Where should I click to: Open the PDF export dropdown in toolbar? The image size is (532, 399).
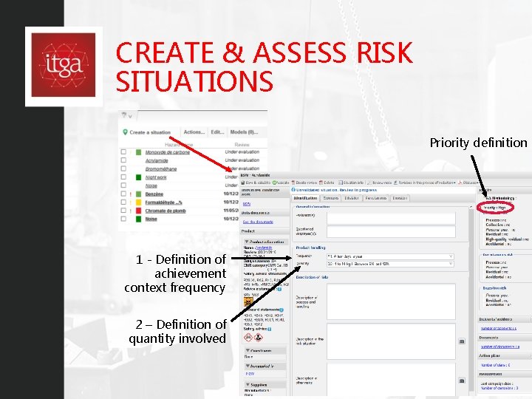pyautogui.click(x=468, y=183)
